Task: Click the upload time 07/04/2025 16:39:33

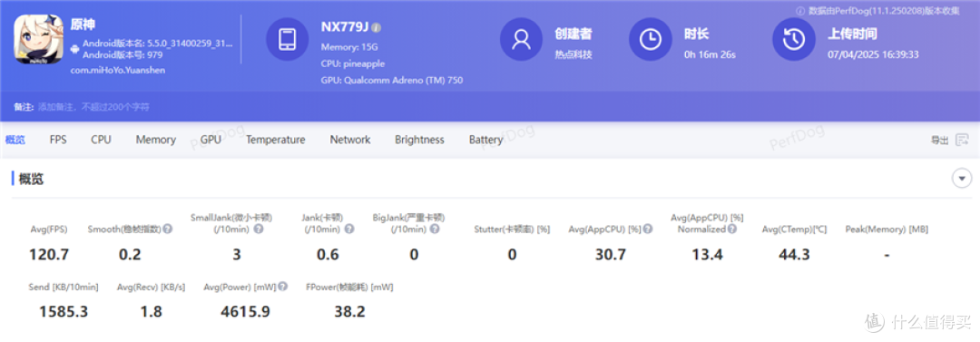Action: coord(873,54)
